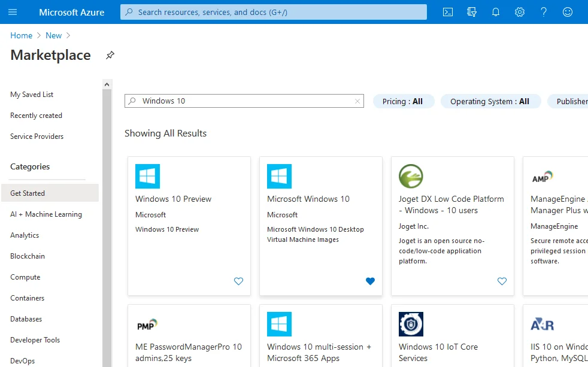Click the top portal search box
The image size is (588, 367).
pyautogui.click(x=274, y=12)
